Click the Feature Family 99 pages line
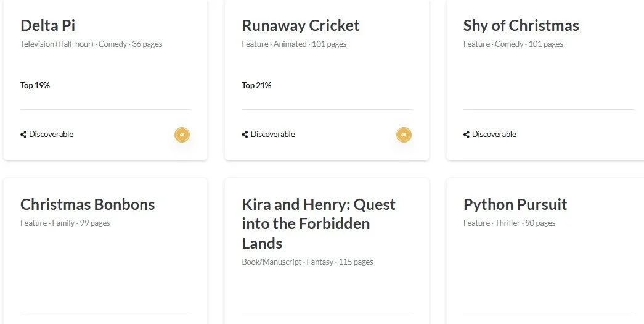 click(65, 223)
